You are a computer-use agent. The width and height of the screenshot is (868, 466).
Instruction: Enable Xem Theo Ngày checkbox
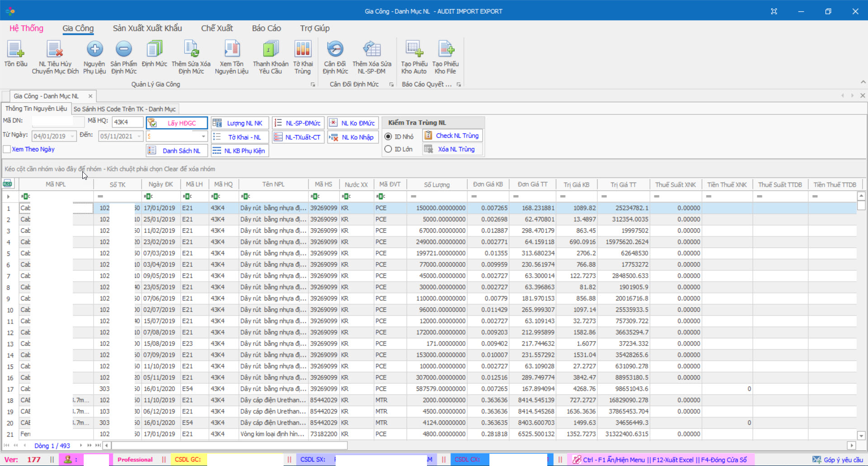coord(7,149)
